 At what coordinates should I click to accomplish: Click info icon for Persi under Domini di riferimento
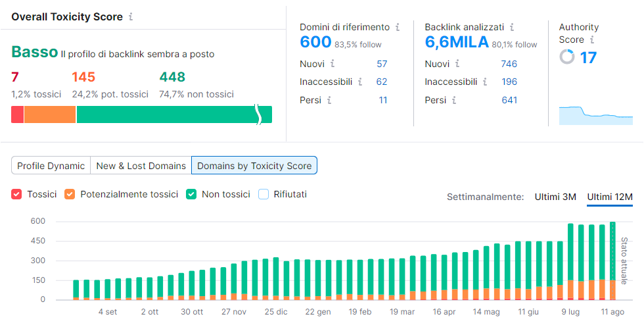329,100
